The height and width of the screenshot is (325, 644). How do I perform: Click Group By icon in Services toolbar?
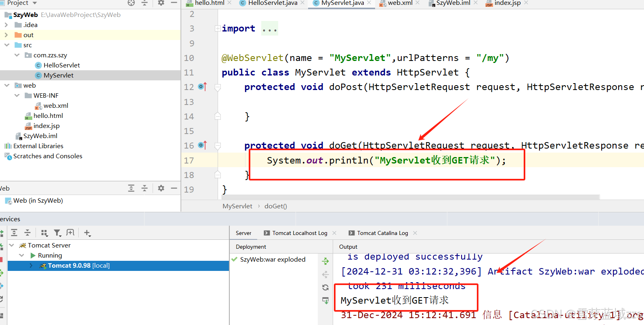[x=44, y=233]
